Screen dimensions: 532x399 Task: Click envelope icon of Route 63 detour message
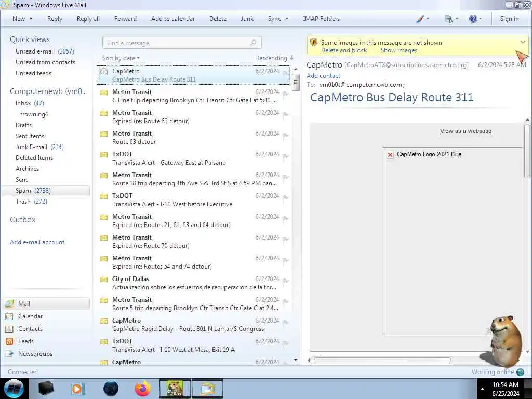pyautogui.click(x=104, y=134)
